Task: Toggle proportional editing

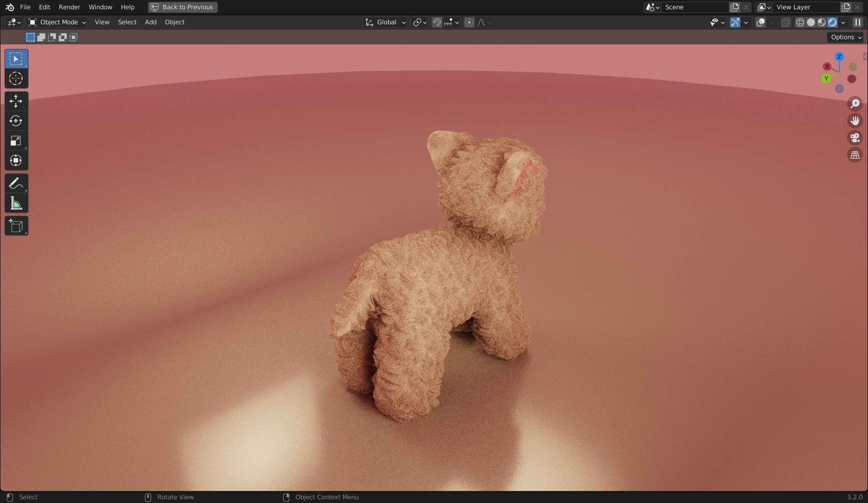Action: click(469, 22)
